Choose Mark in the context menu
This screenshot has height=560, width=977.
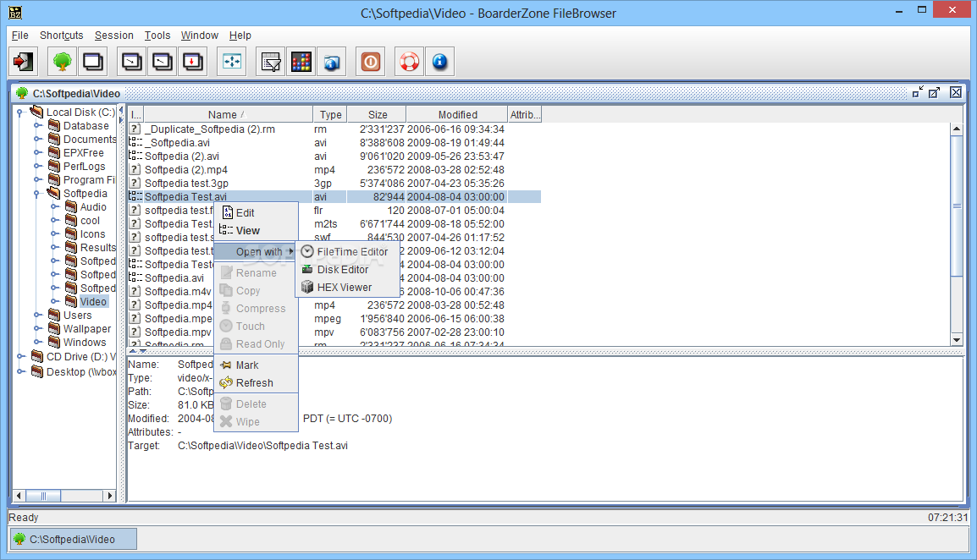coord(256,365)
